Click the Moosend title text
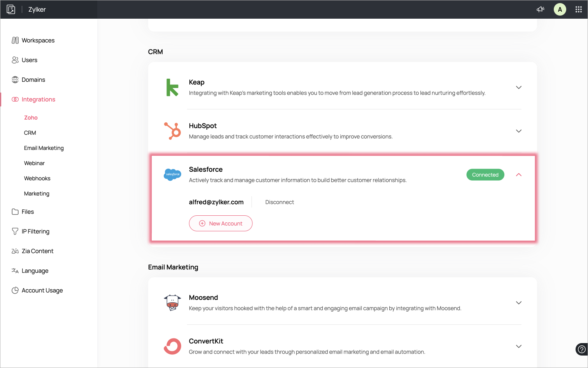The image size is (588, 368). (x=203, y=298)
